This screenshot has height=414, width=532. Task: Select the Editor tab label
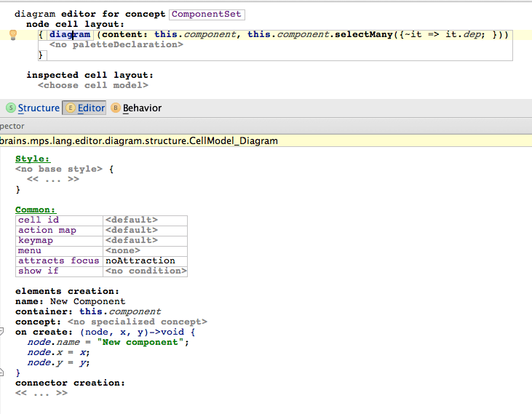[91, 108]
